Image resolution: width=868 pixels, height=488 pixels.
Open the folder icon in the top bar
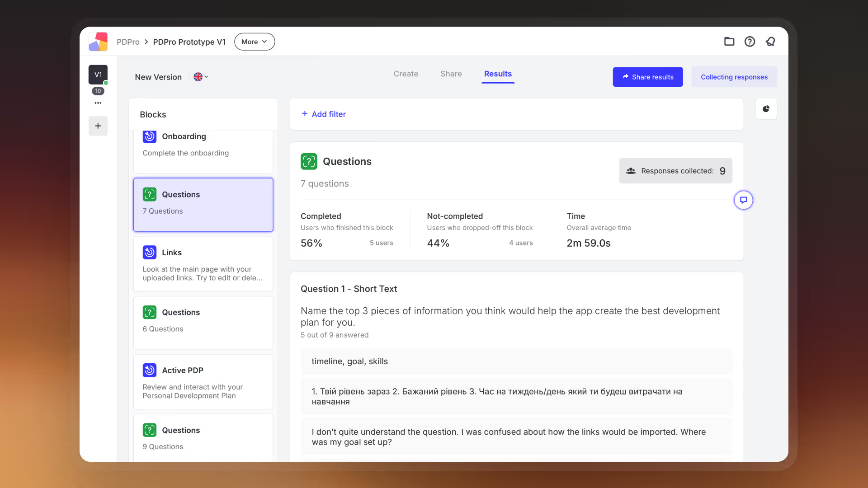729,42
